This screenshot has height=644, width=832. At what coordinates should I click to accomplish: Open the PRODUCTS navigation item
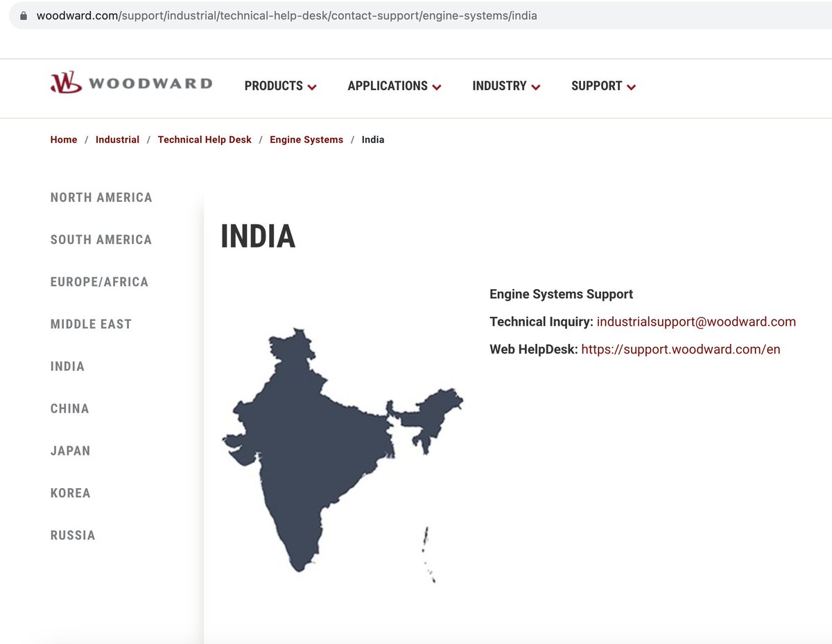[x=274, y=86]
